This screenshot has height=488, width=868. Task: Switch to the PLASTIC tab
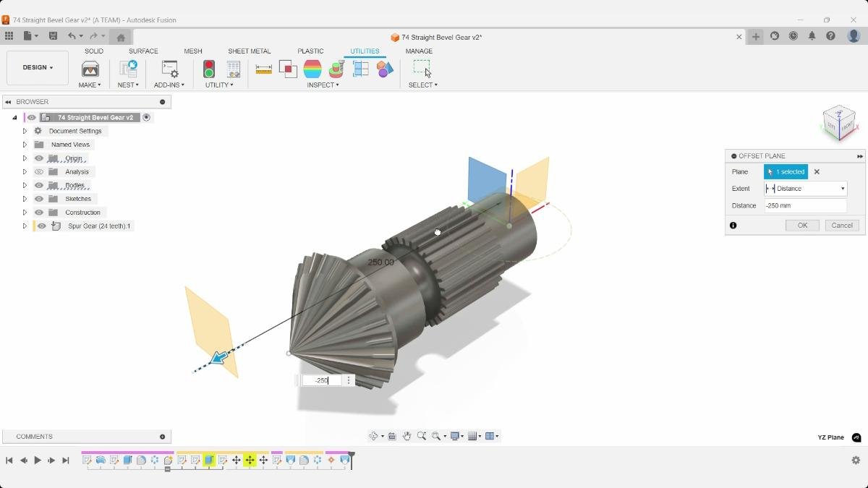click(310, 51)
